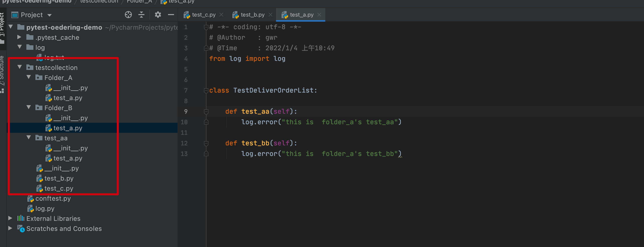Select Folder_A folder label

(x=58, y=78)
